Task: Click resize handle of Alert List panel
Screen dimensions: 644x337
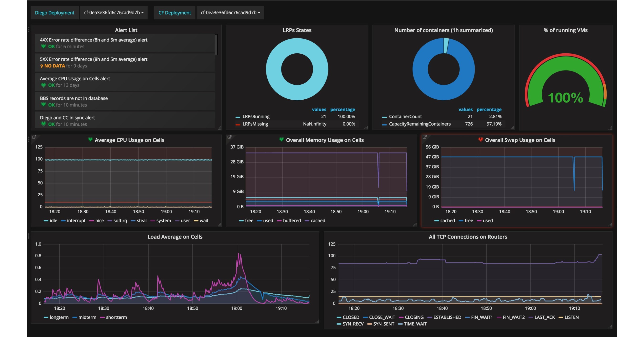Action: 219,128
